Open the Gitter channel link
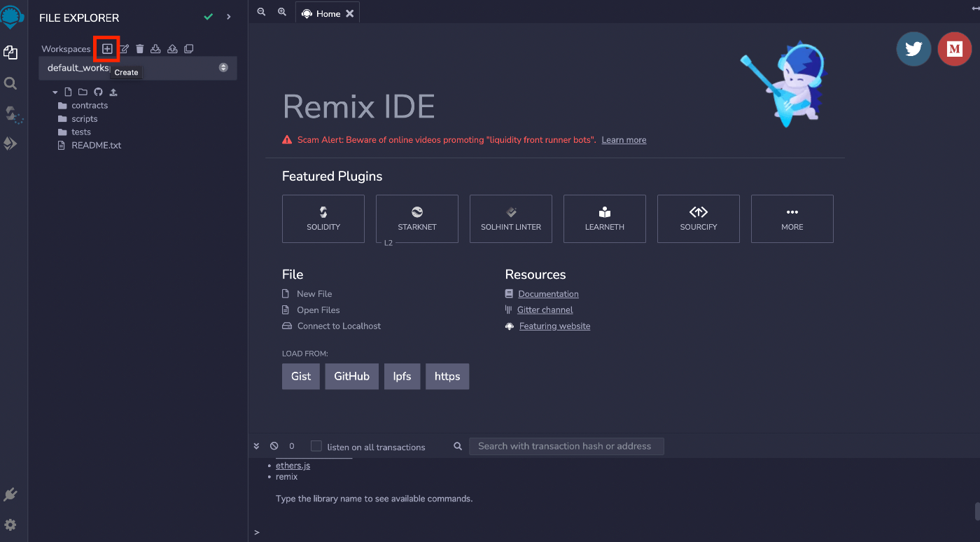980x542 pixels. coord(545,310)
